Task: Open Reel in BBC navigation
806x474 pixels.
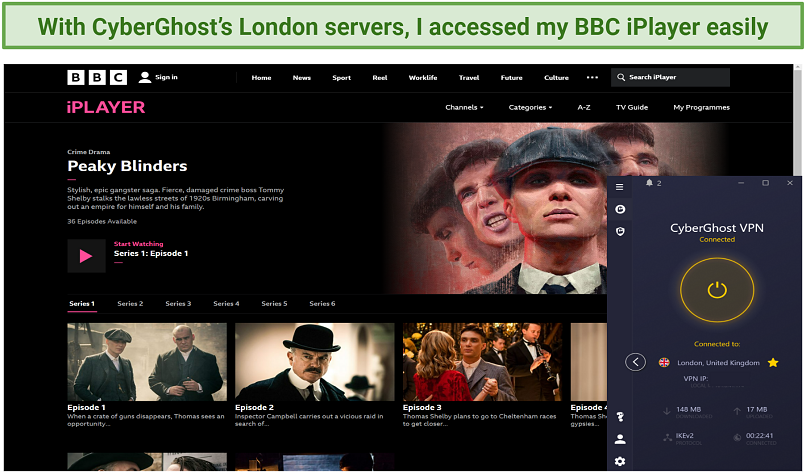Action: click(380, 78)
